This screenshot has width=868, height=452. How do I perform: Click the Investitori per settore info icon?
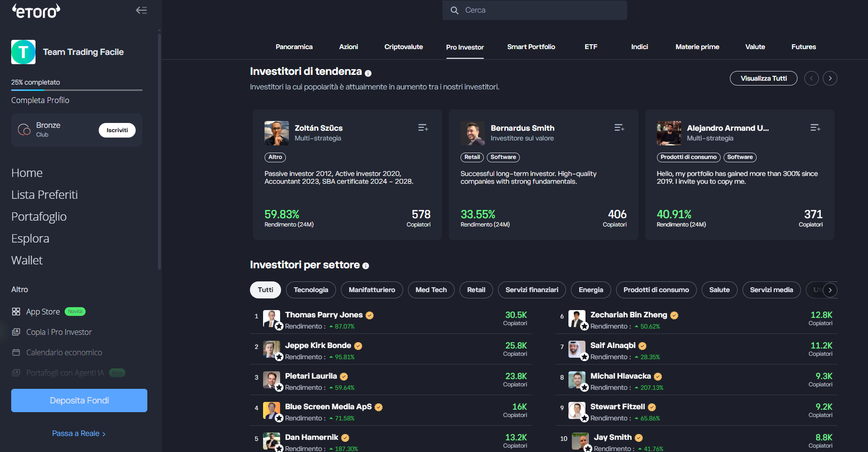pyautogui.click(x=366, y=266)
